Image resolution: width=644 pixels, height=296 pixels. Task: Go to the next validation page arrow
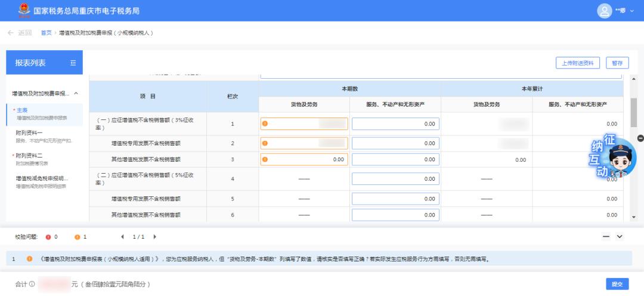coord(155,237)
